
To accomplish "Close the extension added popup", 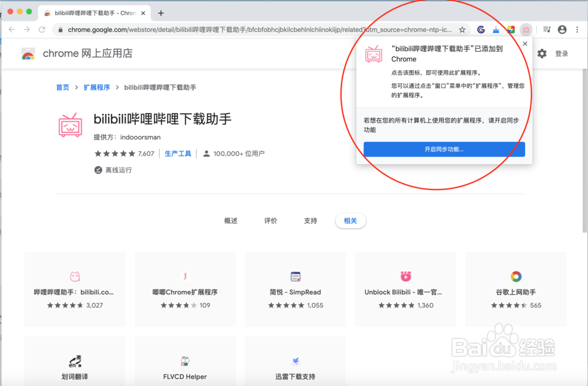I will [525, 44].
